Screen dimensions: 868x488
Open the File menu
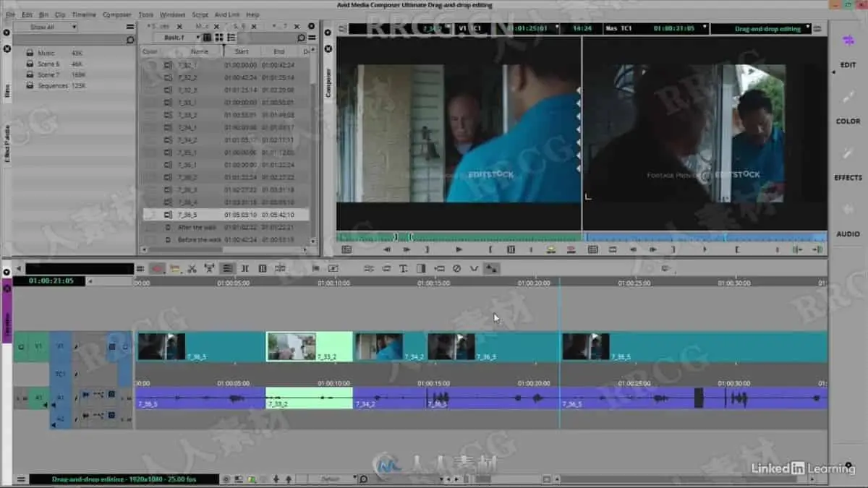click(x=10, y=14)
